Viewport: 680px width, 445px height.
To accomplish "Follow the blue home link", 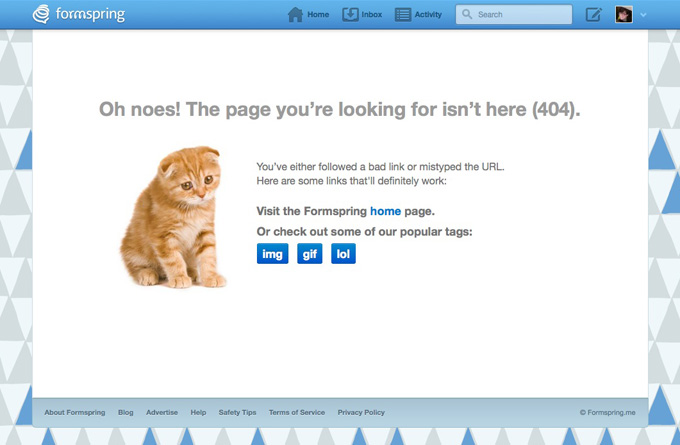I will click(x=385, y=211).
